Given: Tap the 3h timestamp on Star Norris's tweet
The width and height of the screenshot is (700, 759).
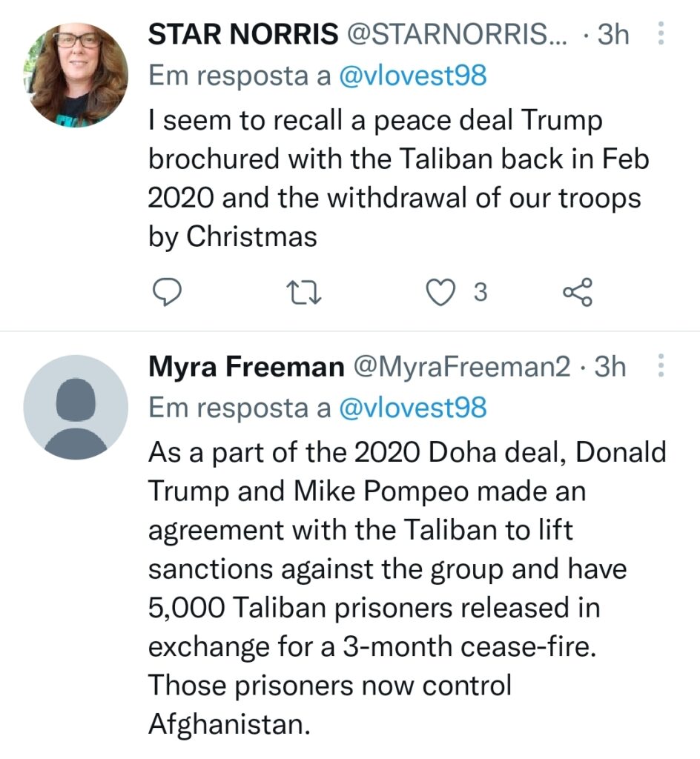Looking at the screenshot, I should pos(613,35).
